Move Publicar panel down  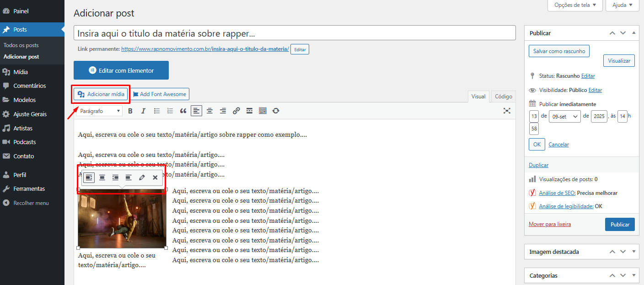(x=623, y=33)
